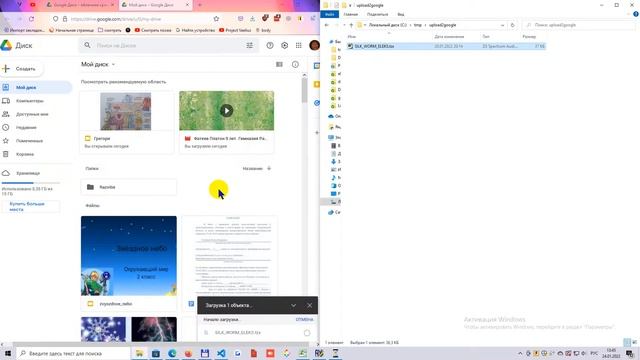The width and height of the screenshot is (640, 360).
Task: Toggle sort direction arrow beside Название
Action: [269, 169]
